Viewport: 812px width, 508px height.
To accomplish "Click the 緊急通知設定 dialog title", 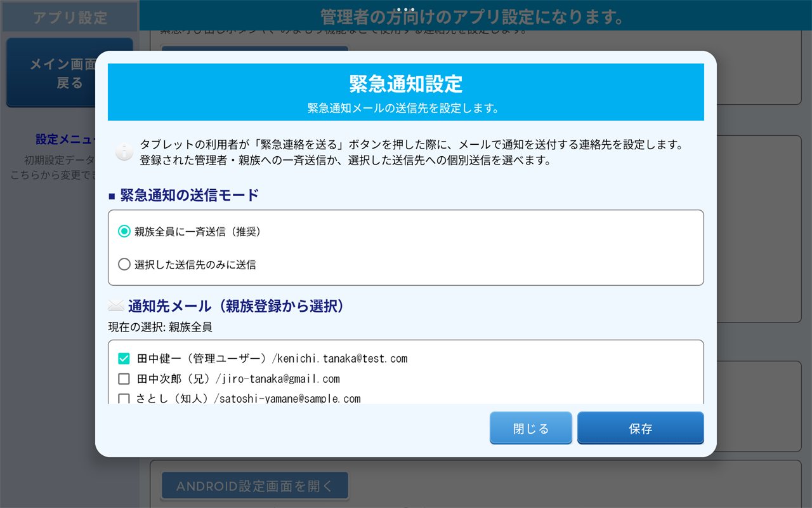I will coord(406,83).
